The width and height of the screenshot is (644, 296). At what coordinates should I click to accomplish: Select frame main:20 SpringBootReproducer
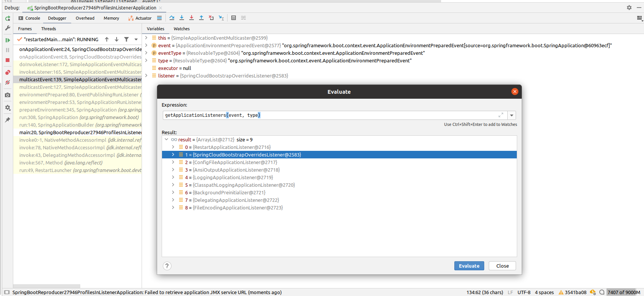78,132
